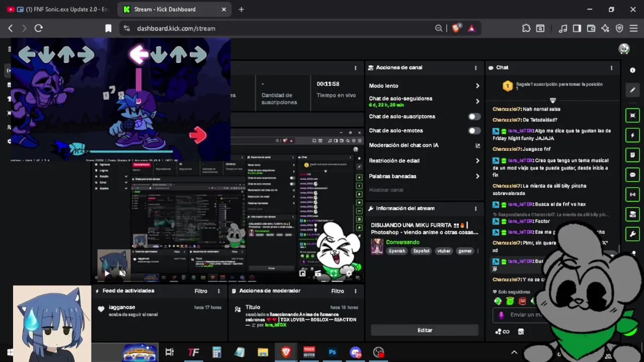644x362 pixels.
Task: Open the shop icon below chat input
Action: (x=521, y=331)
